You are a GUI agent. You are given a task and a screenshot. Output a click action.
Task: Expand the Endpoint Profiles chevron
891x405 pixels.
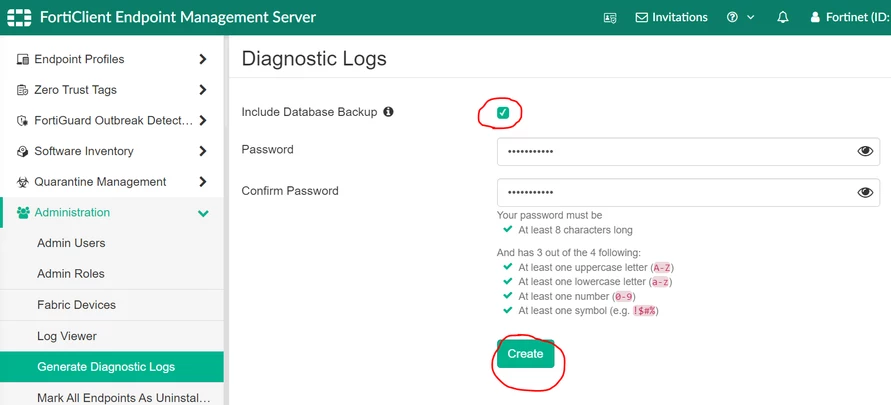tap(203, 59)
